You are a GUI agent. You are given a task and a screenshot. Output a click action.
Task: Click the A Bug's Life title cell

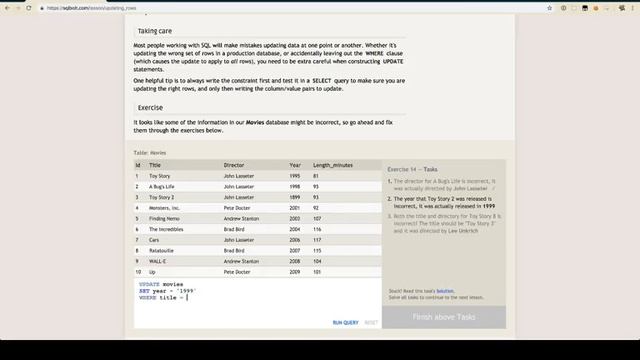162,187
